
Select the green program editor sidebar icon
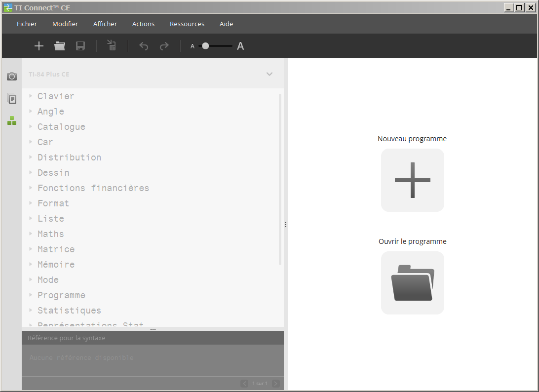click(12, 120)
